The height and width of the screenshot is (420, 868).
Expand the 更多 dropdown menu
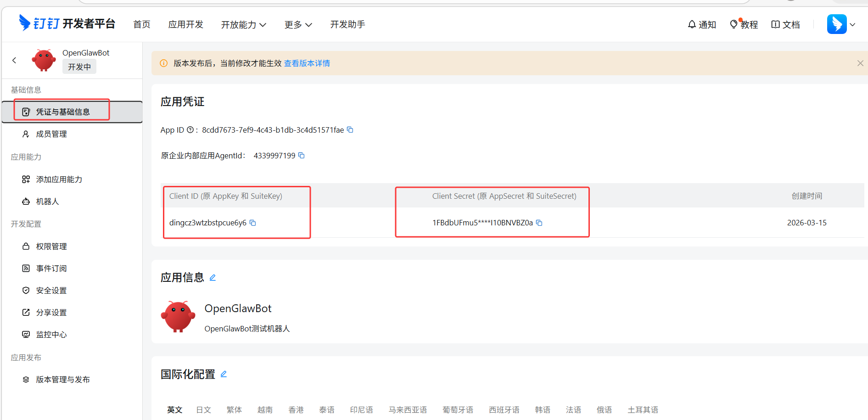298,25
